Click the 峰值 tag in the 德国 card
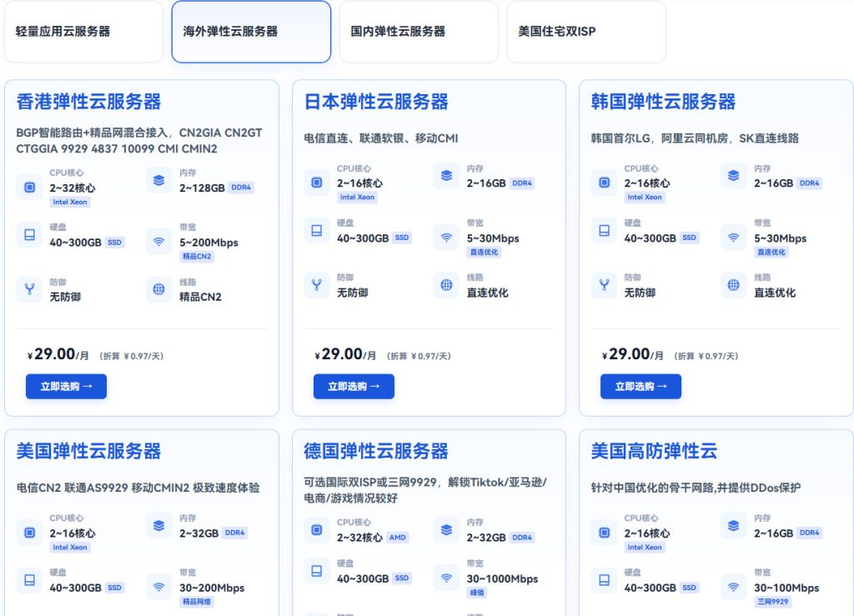 478,592
